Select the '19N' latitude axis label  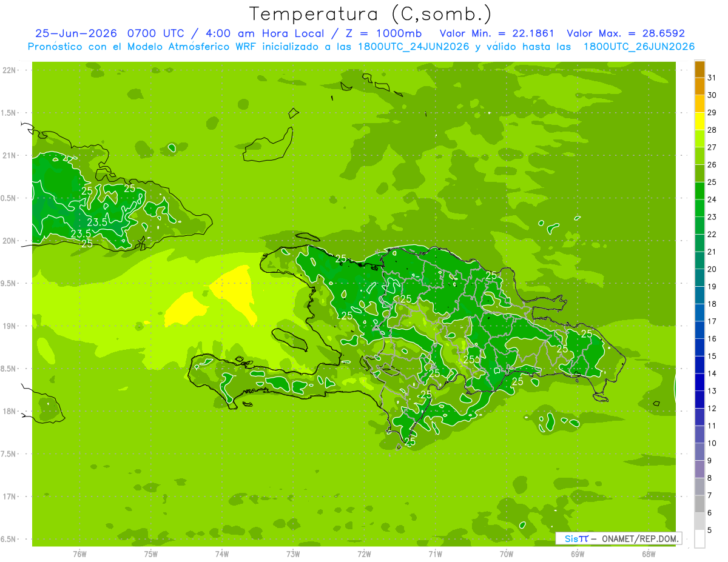click(8, 326)
